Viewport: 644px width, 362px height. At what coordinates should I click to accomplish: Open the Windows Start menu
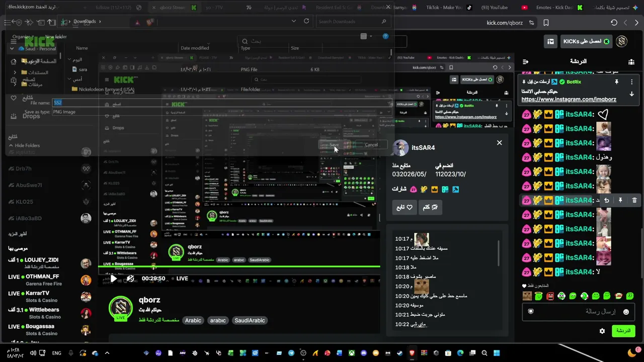click(497, 353)
